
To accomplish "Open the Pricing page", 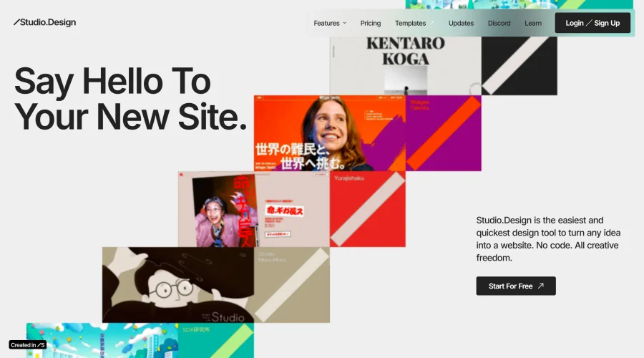I will pos(371,24).
